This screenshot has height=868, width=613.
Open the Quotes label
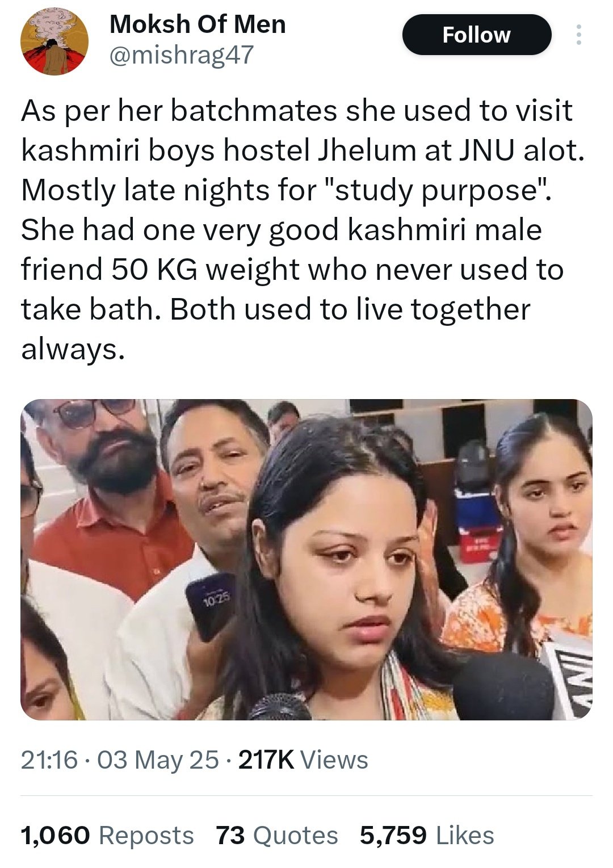tap(295, 836)
